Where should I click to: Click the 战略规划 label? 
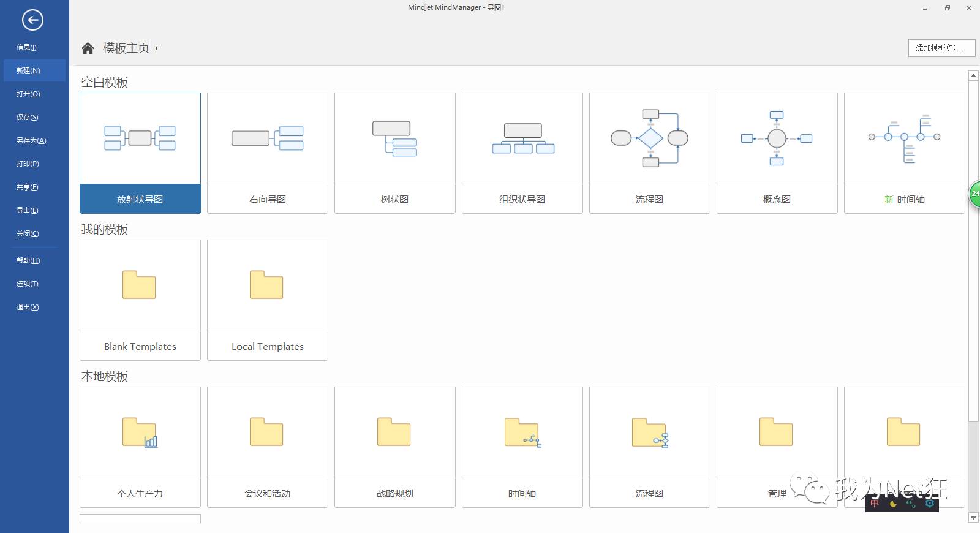click(x=394, y=493)
